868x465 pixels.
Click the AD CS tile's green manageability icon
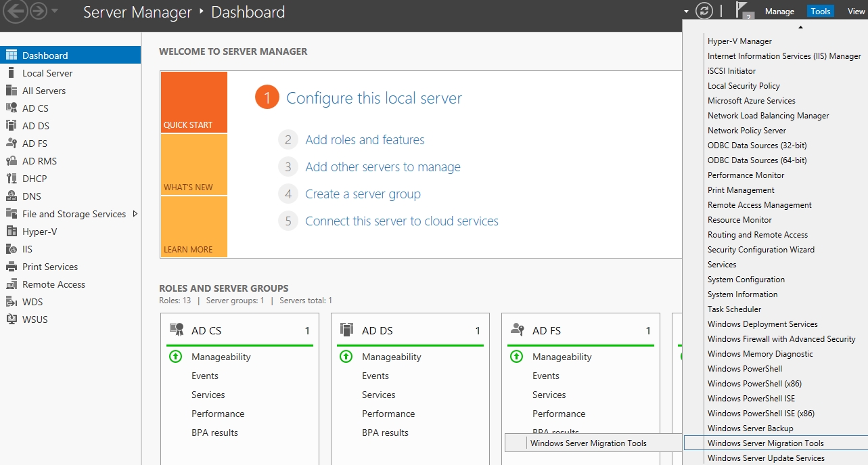tap(175, 357)
